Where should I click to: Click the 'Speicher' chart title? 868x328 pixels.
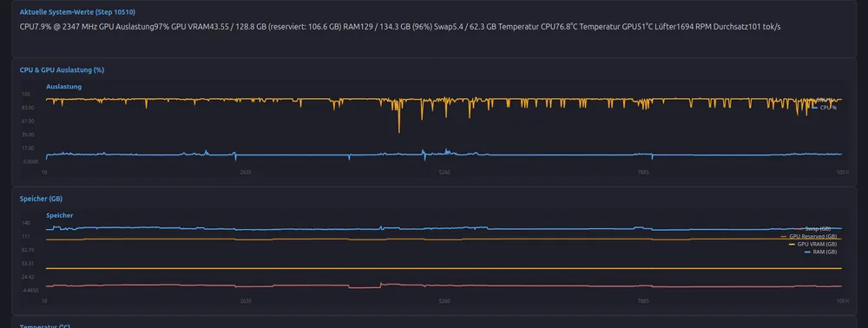pos(60,215)
